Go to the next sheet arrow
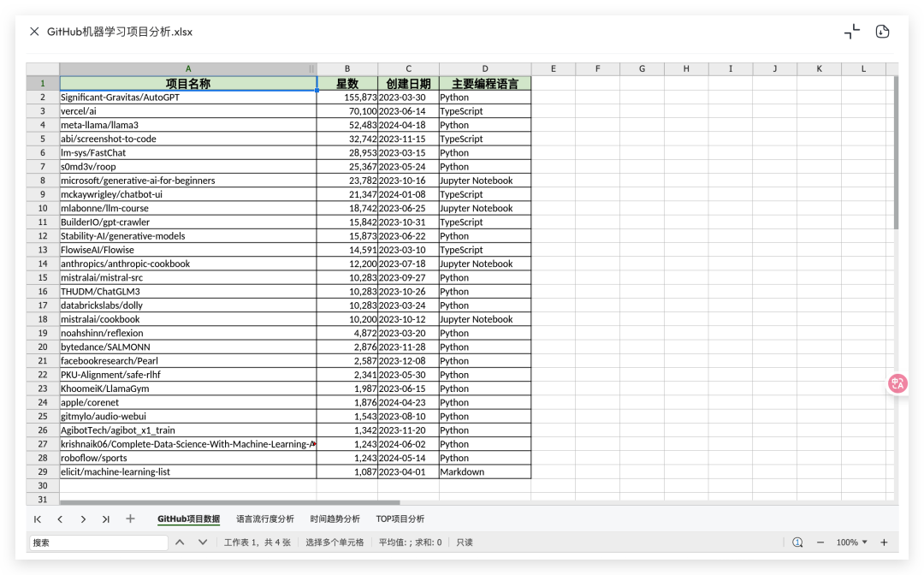The width and height of the screenshot is (924, 575). 83,519
